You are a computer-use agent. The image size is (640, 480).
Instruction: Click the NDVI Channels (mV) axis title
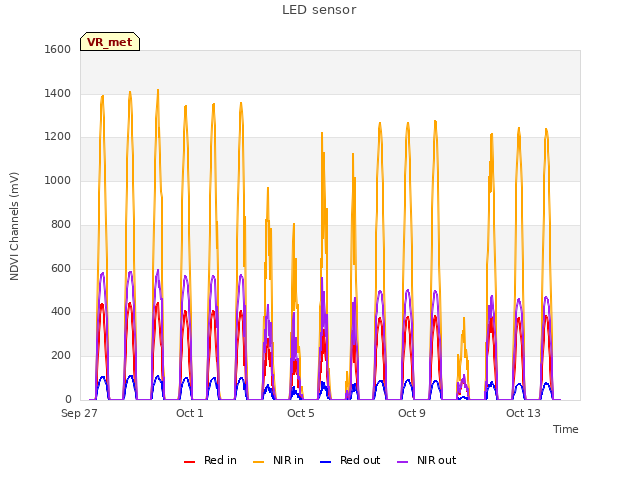click(14, 226)
